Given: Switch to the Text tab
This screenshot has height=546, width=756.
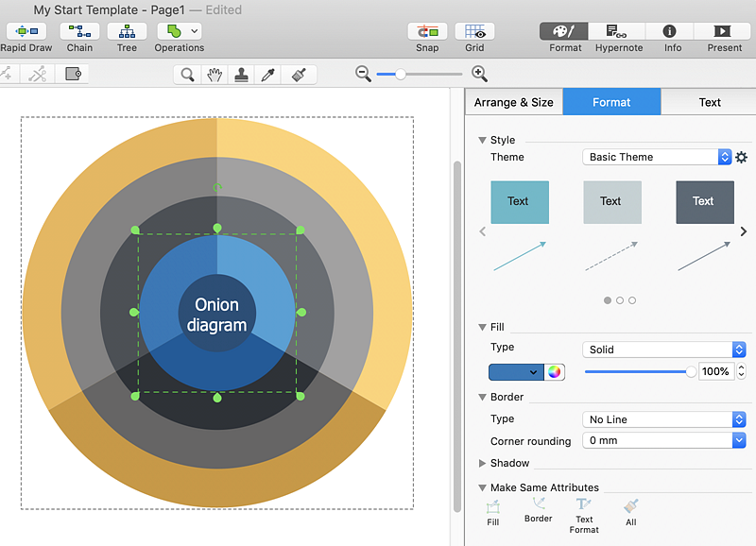Looking at the screenshot, I should coord(709,102).
